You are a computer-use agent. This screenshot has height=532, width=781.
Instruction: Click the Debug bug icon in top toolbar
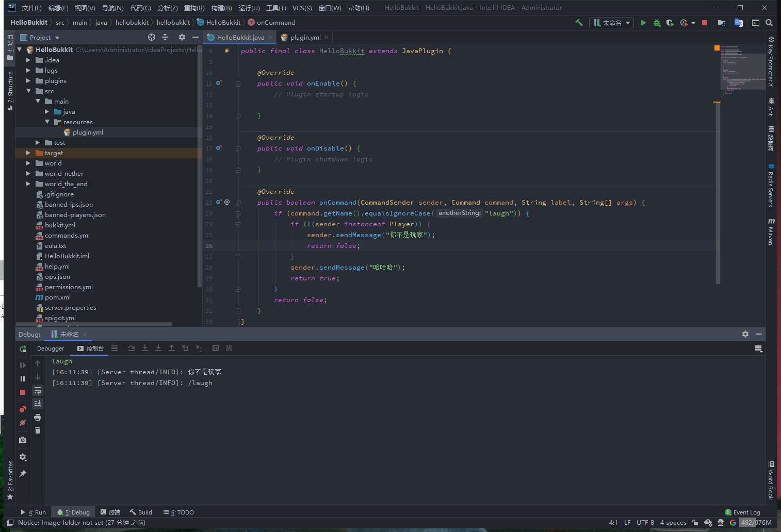click(x=657, y=23)
